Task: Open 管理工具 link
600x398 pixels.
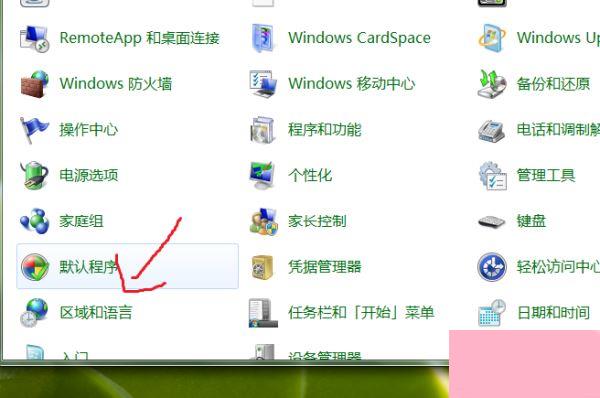Action: click(546, 175)
